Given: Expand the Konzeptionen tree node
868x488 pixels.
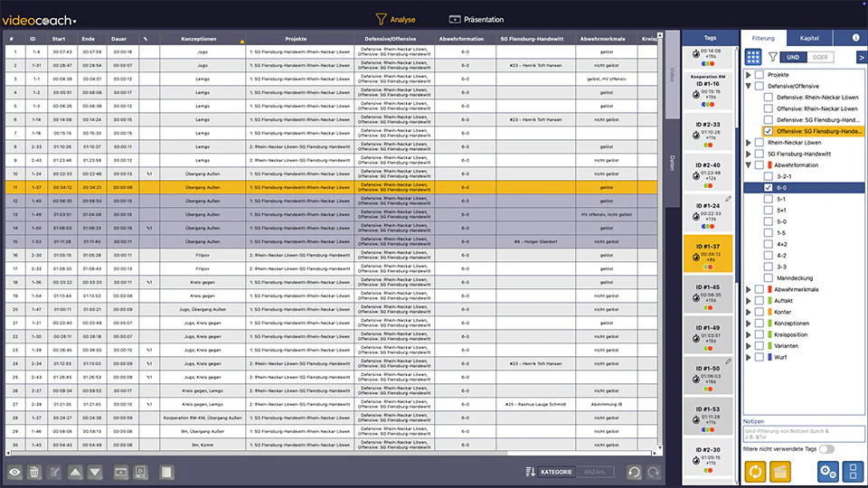Looking at the screenshot, I should point(749,324).
